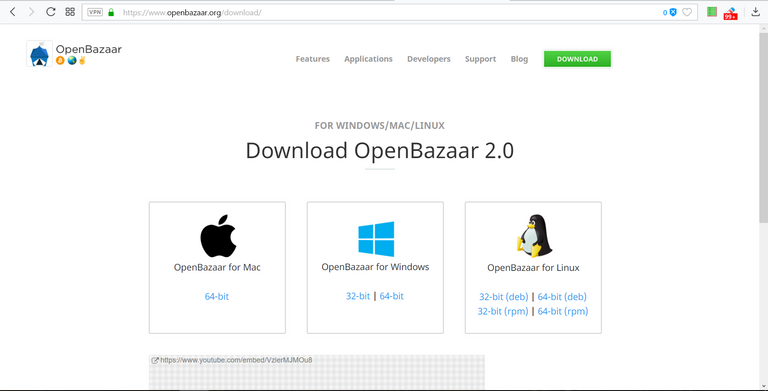Click the Download OpenBazaar 2.0 heading
This screenshot has width=768, height=391.
380,150
